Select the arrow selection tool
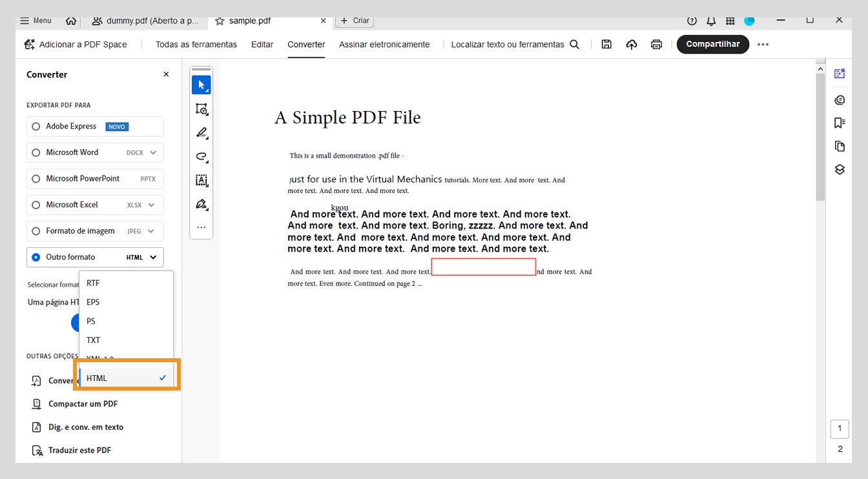 pos(201,84)
